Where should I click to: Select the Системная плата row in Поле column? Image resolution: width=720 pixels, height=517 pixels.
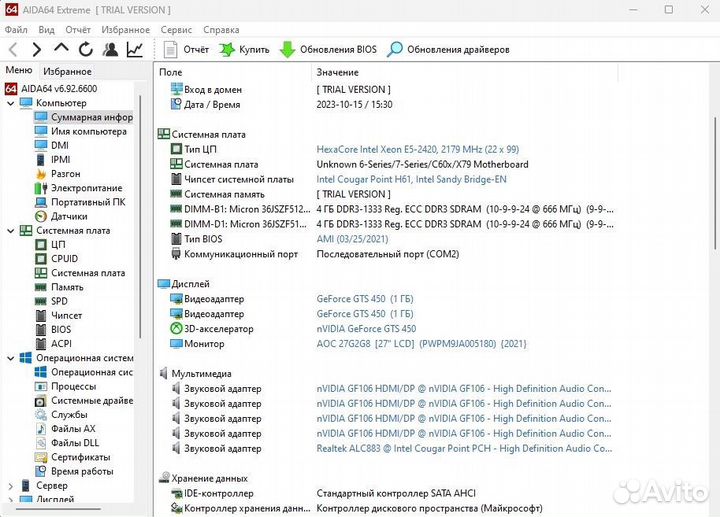[214, 164]
